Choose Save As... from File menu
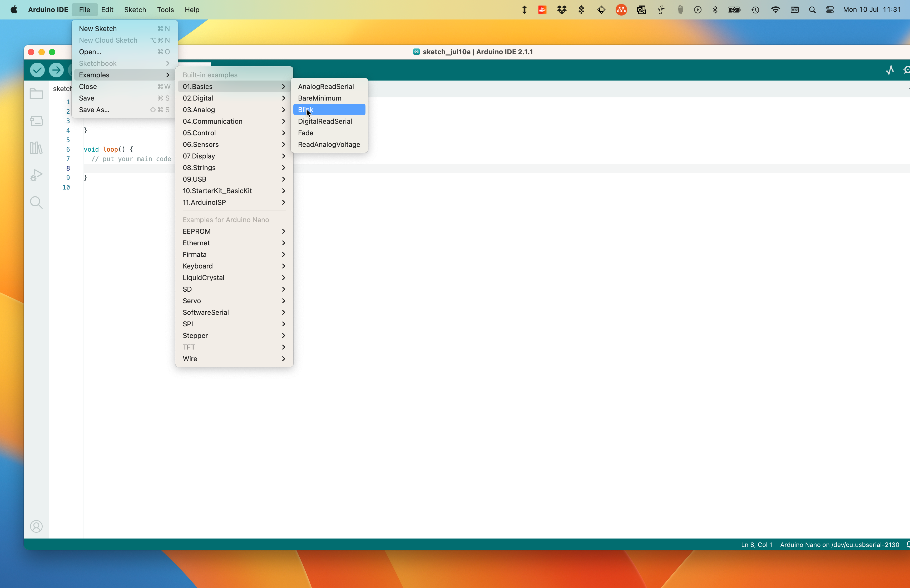This screenshot has height=588, width=910. [x=125, y=109]
